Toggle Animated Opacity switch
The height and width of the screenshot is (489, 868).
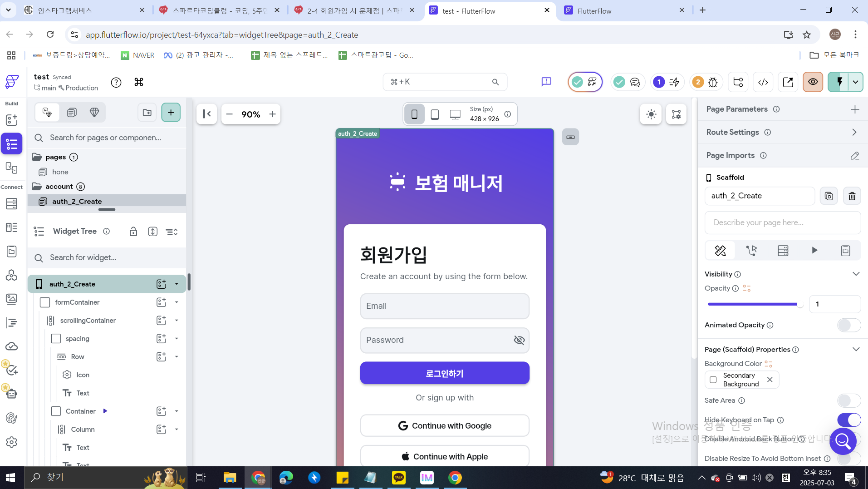point(848,325)
